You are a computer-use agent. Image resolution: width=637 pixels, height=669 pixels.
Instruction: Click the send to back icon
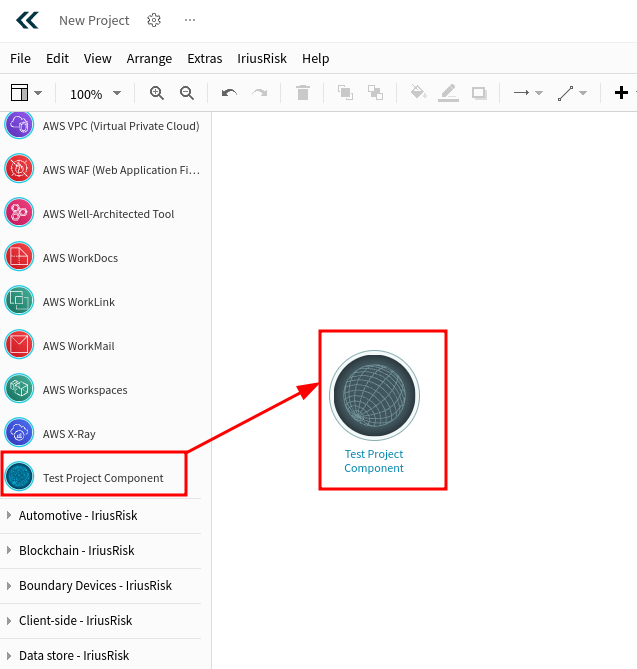375,93
